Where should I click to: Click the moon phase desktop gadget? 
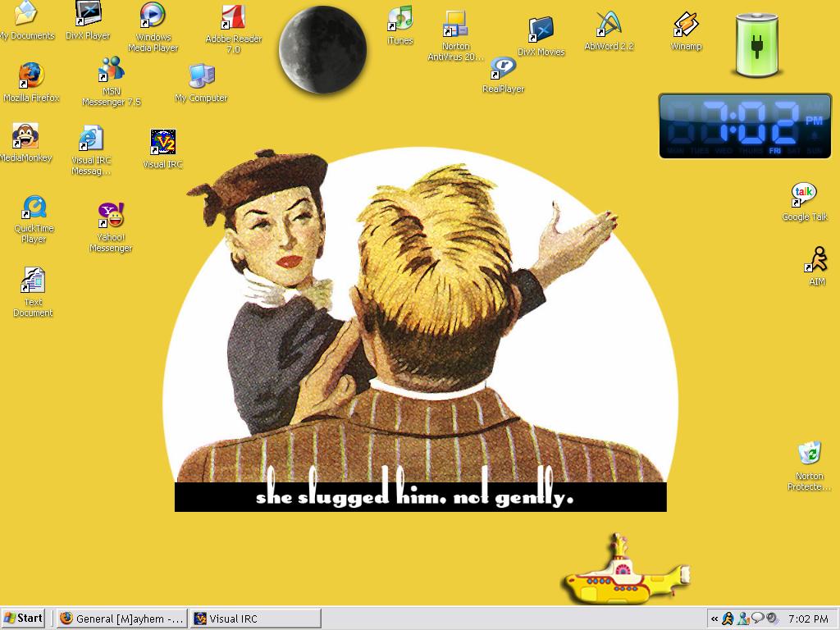coord(322,50)
